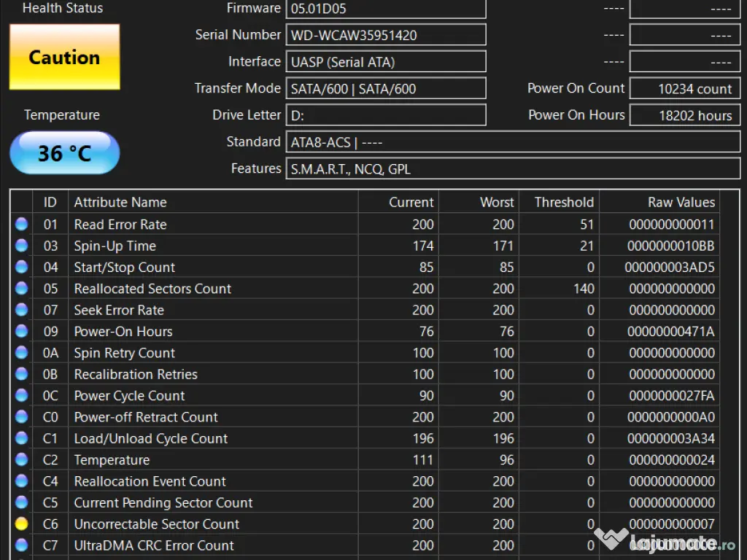This screenshot has height=560, width=747.
Task: Select the Firmware version field
Action: pos(385,9)
